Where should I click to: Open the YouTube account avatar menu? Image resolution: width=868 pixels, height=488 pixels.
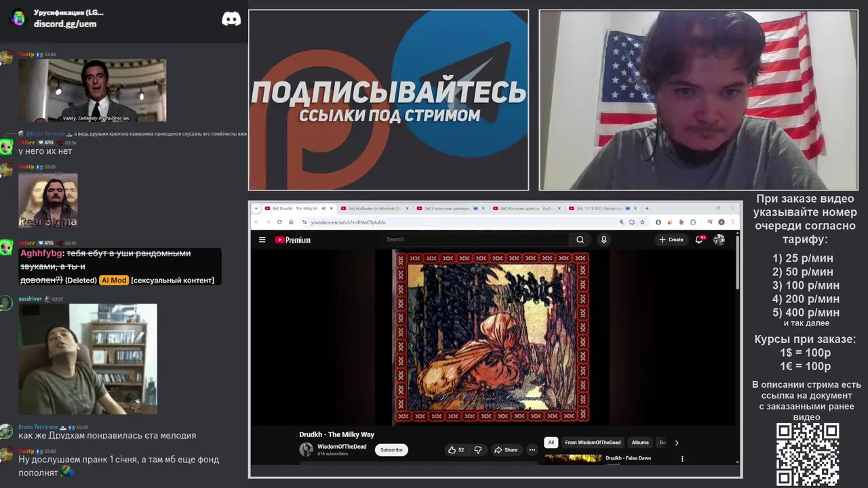point(719,239)
